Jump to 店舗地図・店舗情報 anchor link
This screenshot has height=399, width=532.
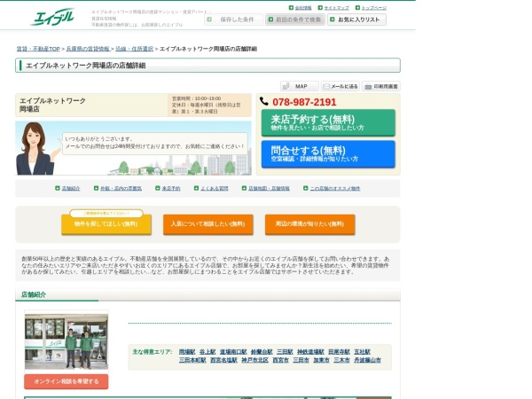tap(269, 188)
